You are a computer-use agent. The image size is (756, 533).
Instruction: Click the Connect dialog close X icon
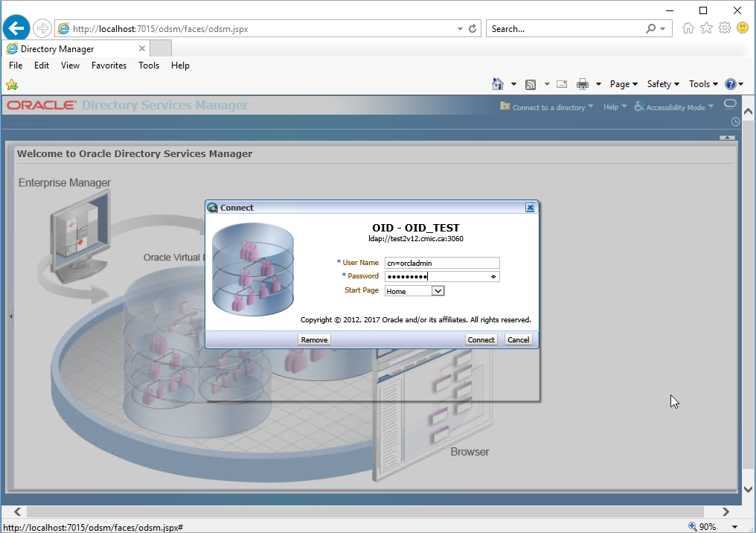click(x=530, y=208)
